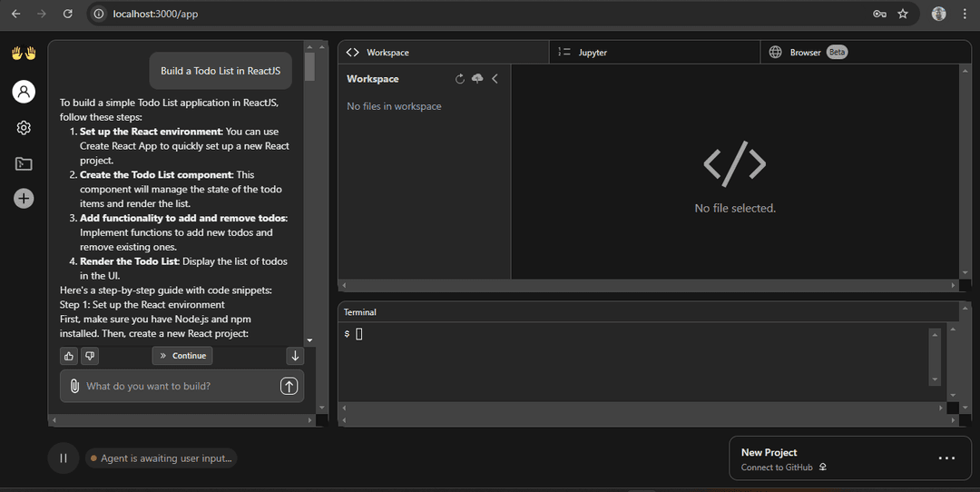Viewport: 980px width, 492px height.
Task: Go back in the browser
Action: click(16, 14)
